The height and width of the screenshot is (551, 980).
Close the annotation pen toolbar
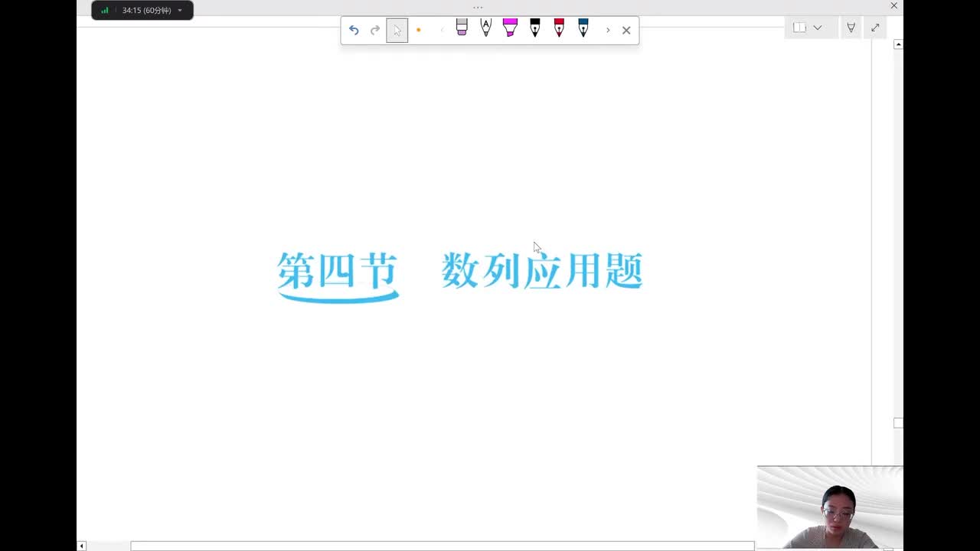626,30
